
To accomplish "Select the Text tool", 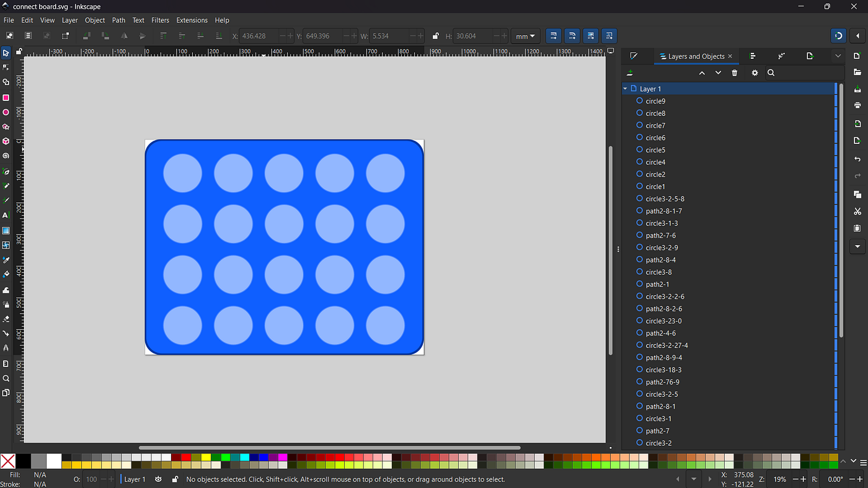I will click(6, 215).
